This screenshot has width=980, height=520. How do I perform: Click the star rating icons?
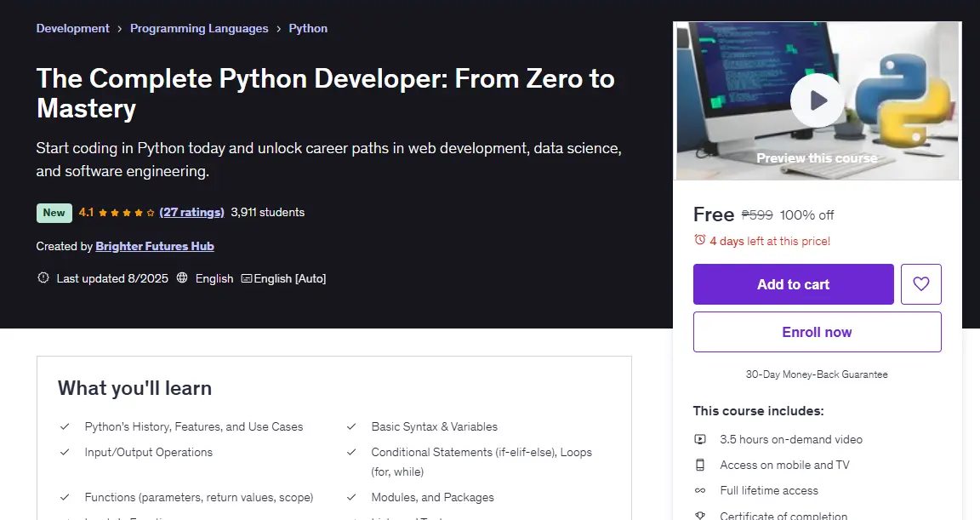[x=126, y=213]
